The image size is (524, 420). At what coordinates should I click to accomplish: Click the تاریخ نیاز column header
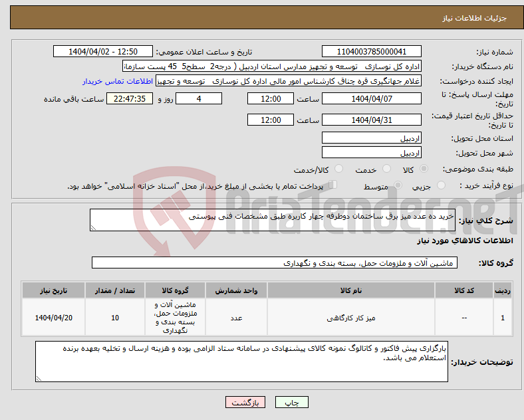tap(53, 290)
